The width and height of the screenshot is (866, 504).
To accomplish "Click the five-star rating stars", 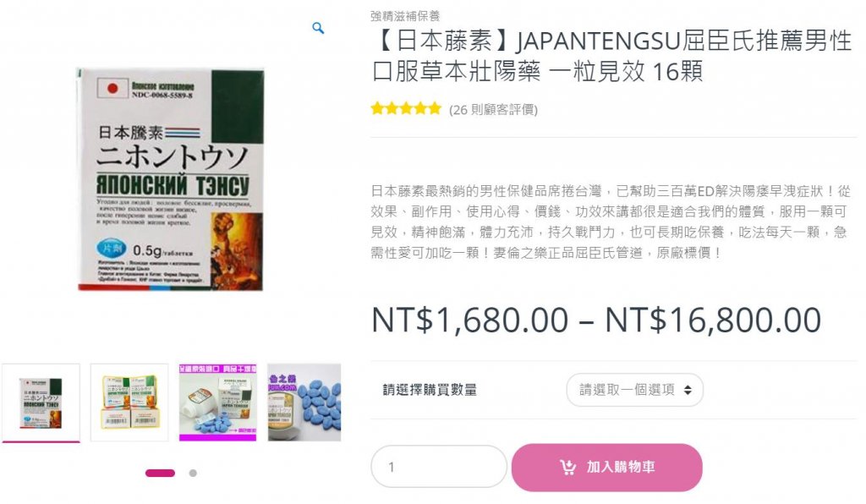I will tap(406, 108).
